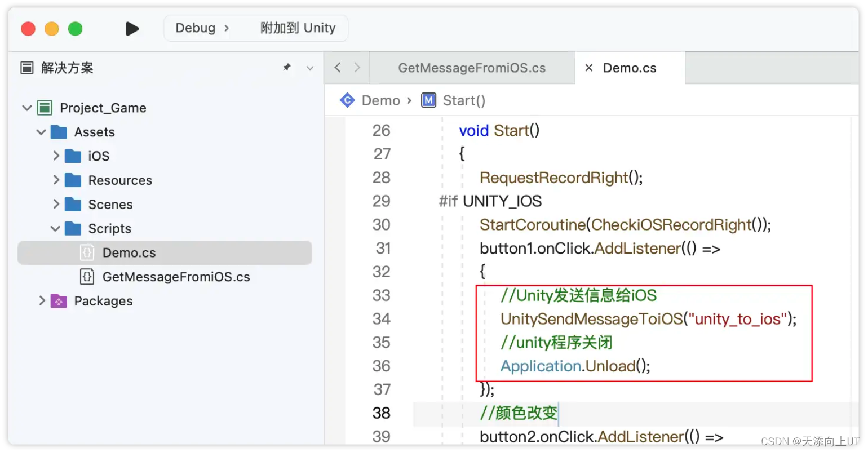Select Demo.cs in the solution tree
Screen dimensions: 868x452
[x=165, y=252]
